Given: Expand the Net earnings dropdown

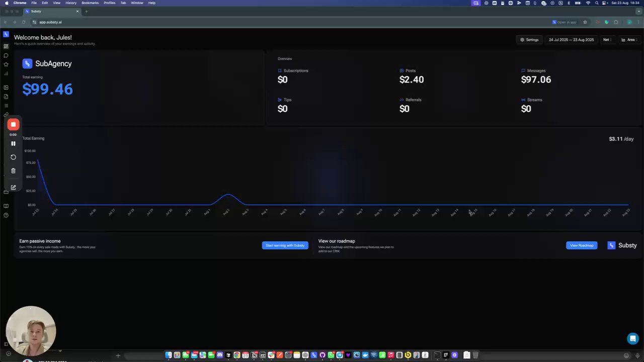Looking at the screenshot, I should [607, 40].
